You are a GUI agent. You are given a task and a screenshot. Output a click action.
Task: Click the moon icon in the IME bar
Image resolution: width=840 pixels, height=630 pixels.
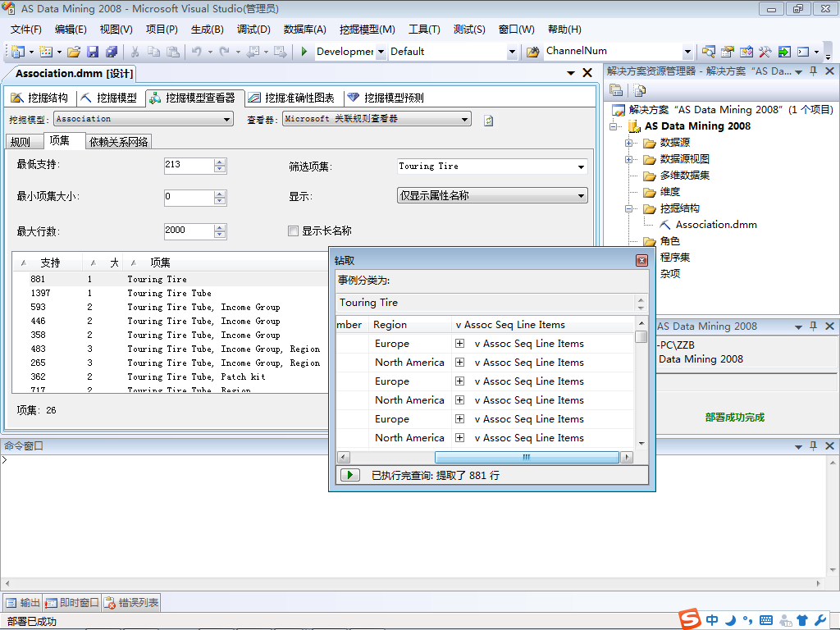[731, 620]
